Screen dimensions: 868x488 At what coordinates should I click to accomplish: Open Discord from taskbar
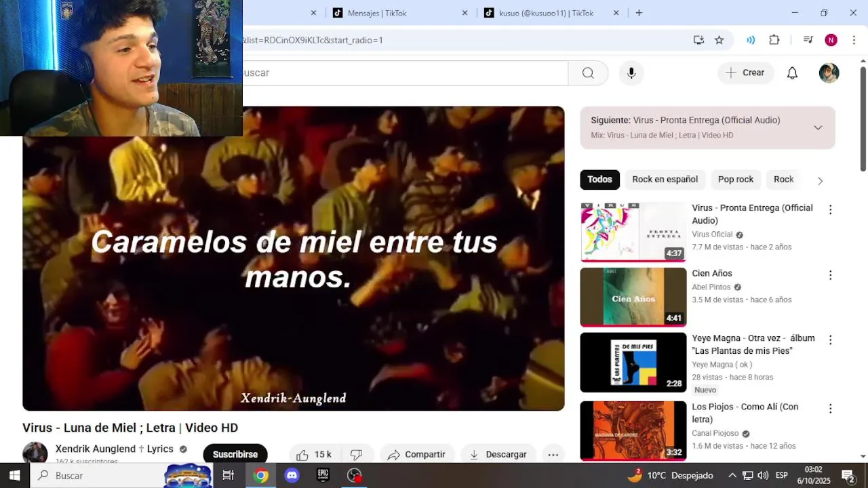coord(292,475)
